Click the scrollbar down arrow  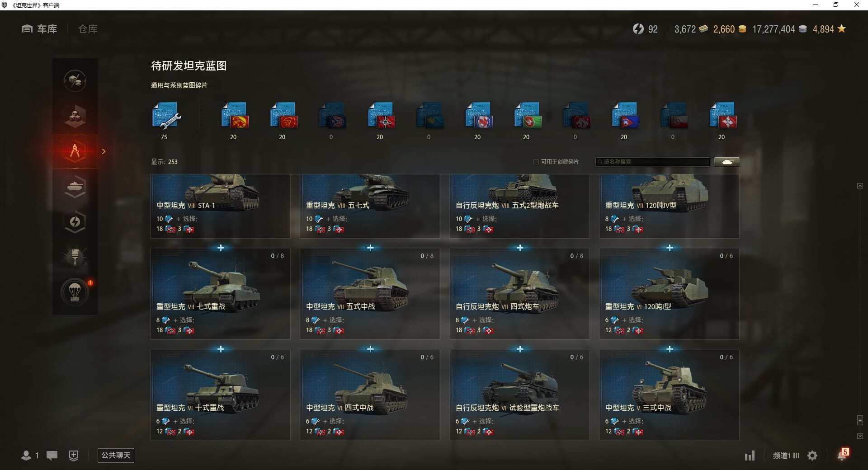[x=860, y=436]
